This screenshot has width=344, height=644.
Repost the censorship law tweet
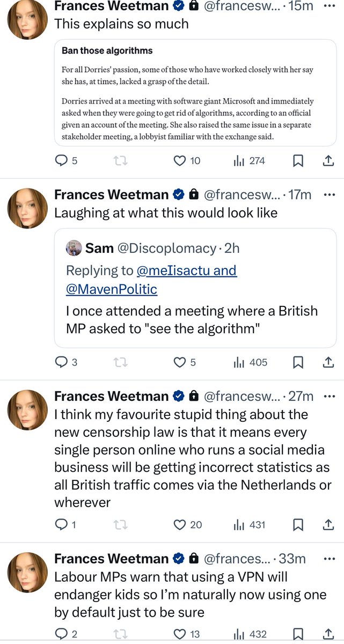pos(121,524)
